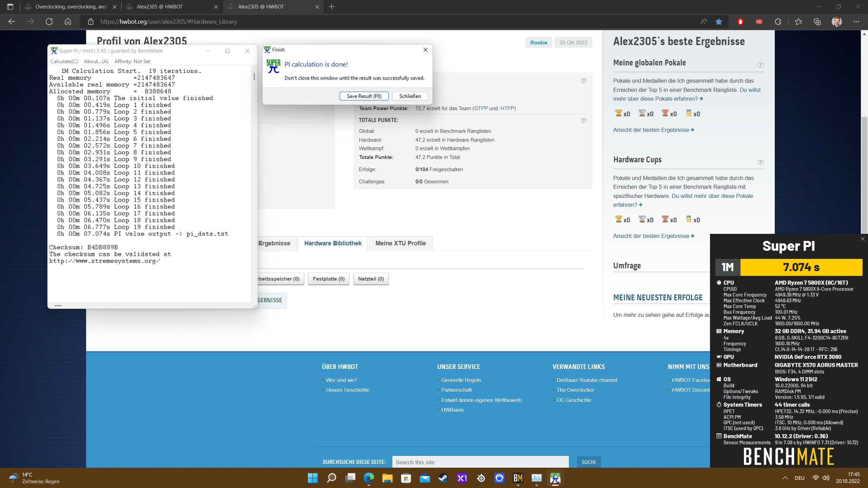
Task: Open the Partnerschaft link
Action: click(456, 390)
